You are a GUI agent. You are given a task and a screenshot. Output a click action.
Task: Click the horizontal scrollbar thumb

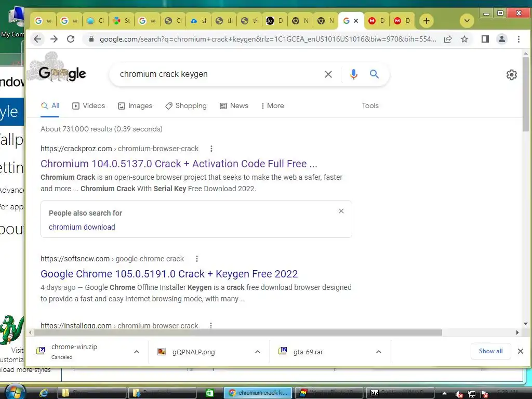coord(238,332)
